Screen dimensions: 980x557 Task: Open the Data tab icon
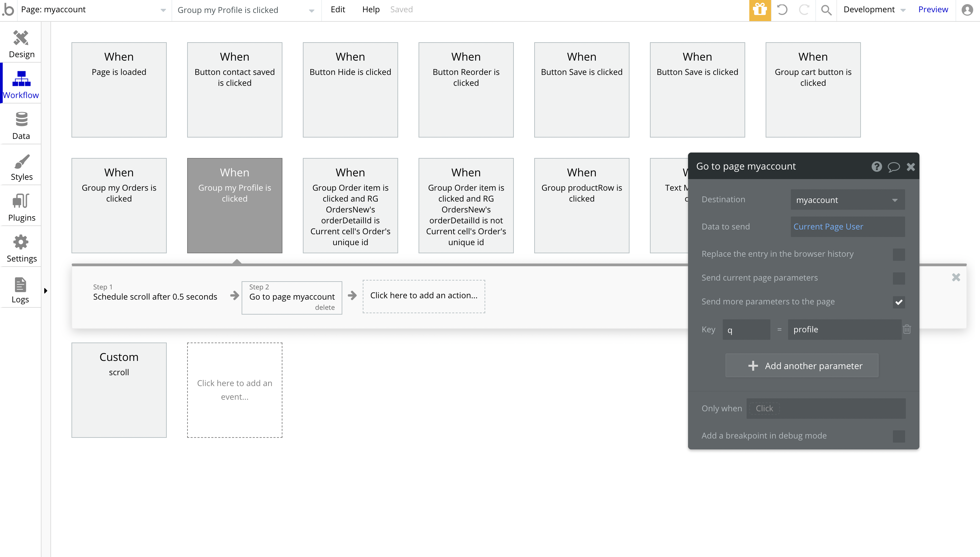(x=21, y=120)
